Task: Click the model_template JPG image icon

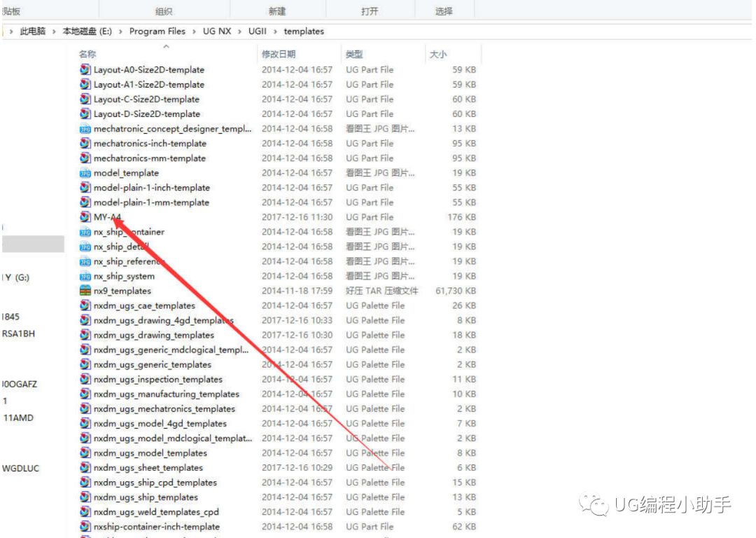Action: [85, 172]
